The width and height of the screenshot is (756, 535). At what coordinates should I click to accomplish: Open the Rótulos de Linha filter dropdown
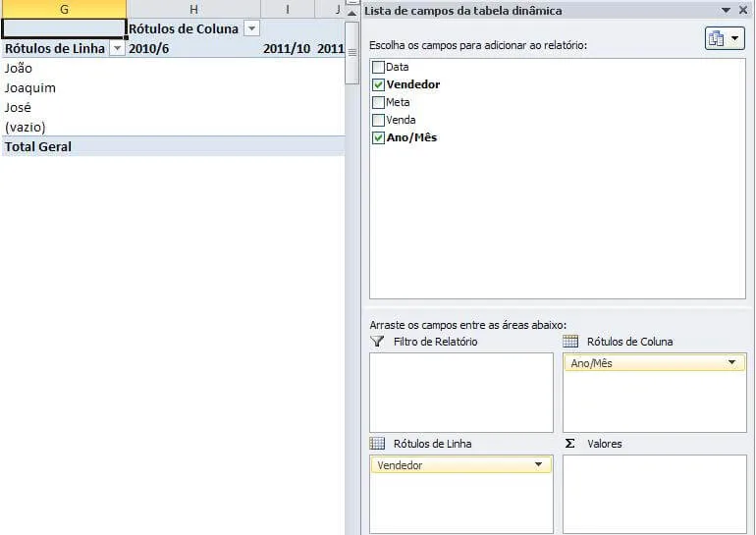pyautogui.click(x=117, y=48)
